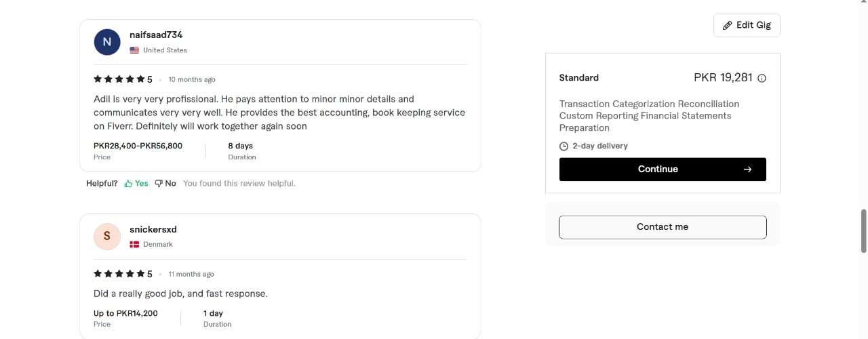
Task: Click the page's vertical scrollbar thumb
Action: point(863,231)
